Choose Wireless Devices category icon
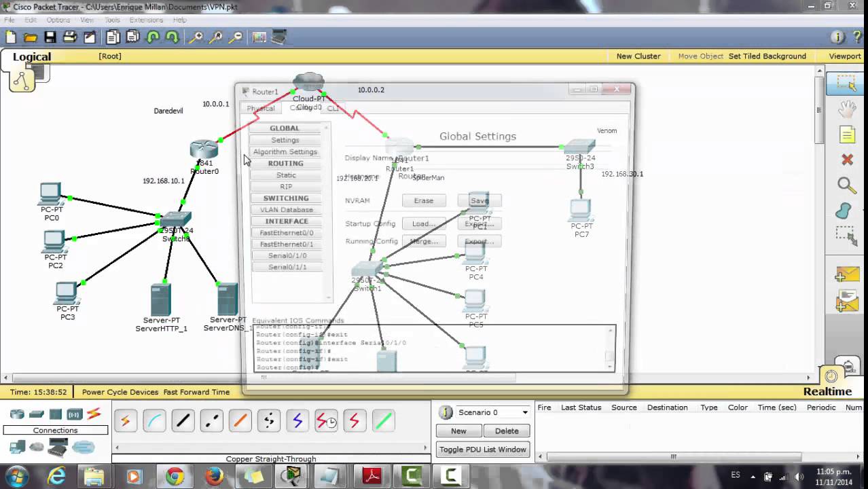Screen dimensions: 868x489 [x=74, y=414]
